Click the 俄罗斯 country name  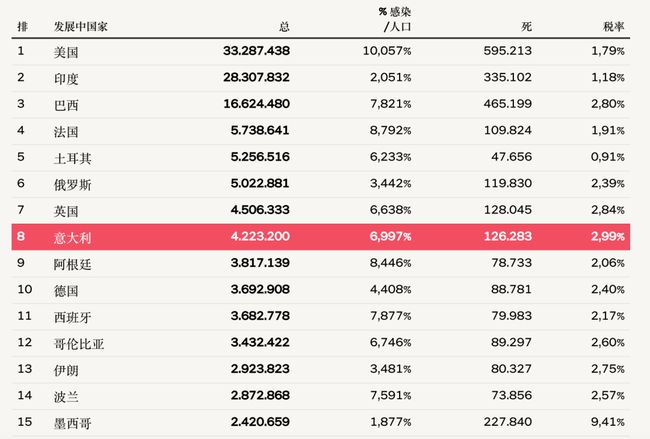(72, 184)
